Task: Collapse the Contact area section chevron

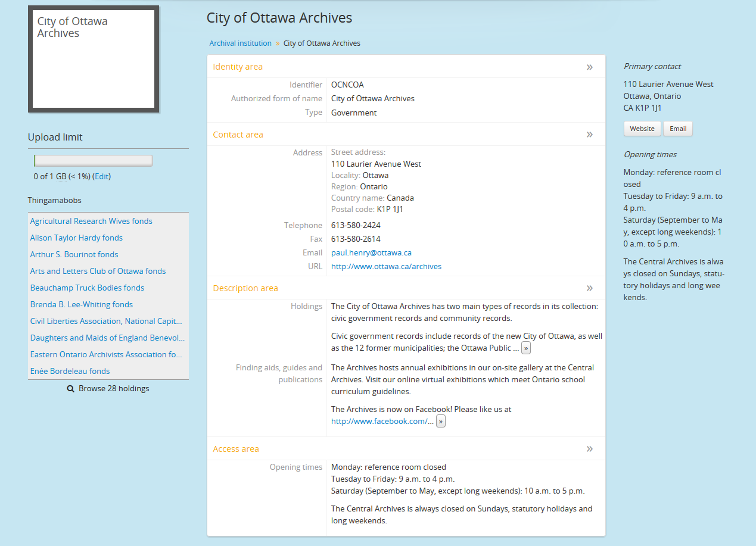Action: click(x=589, y=135)
